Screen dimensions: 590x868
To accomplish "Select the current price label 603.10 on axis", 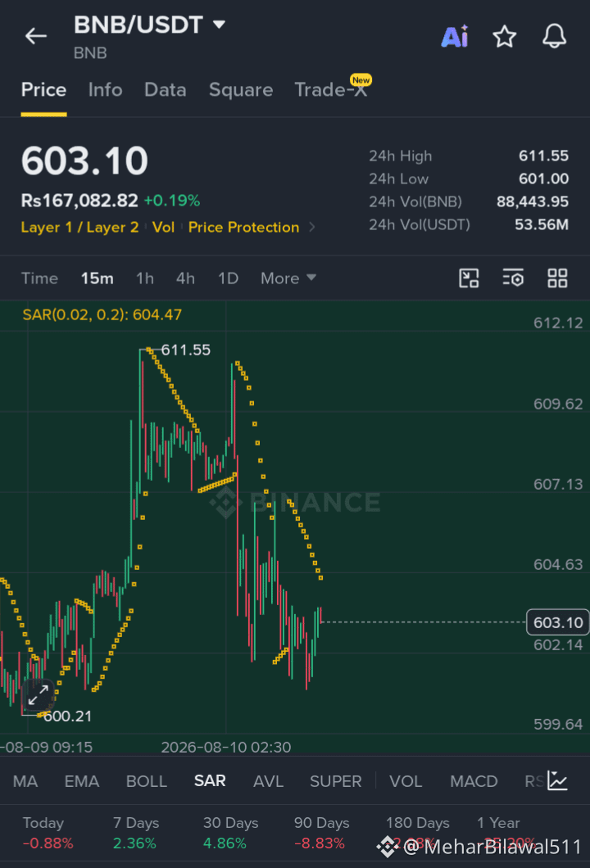I will click(557, 622).
